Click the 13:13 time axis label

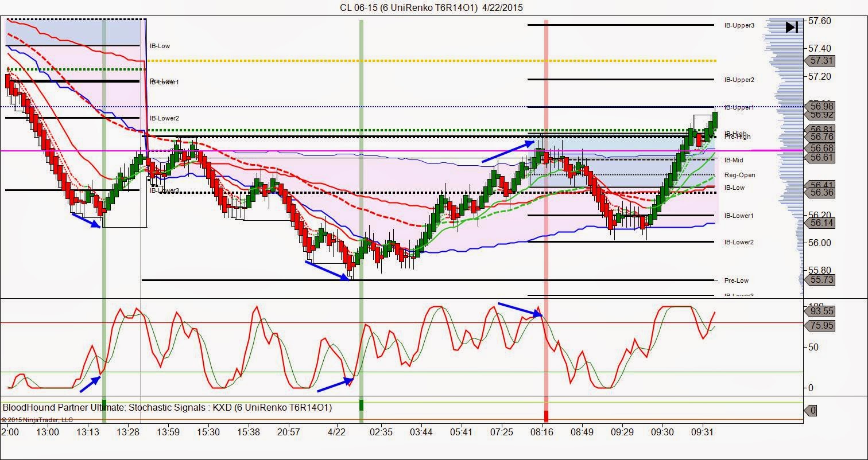click(x=88, y=432)
